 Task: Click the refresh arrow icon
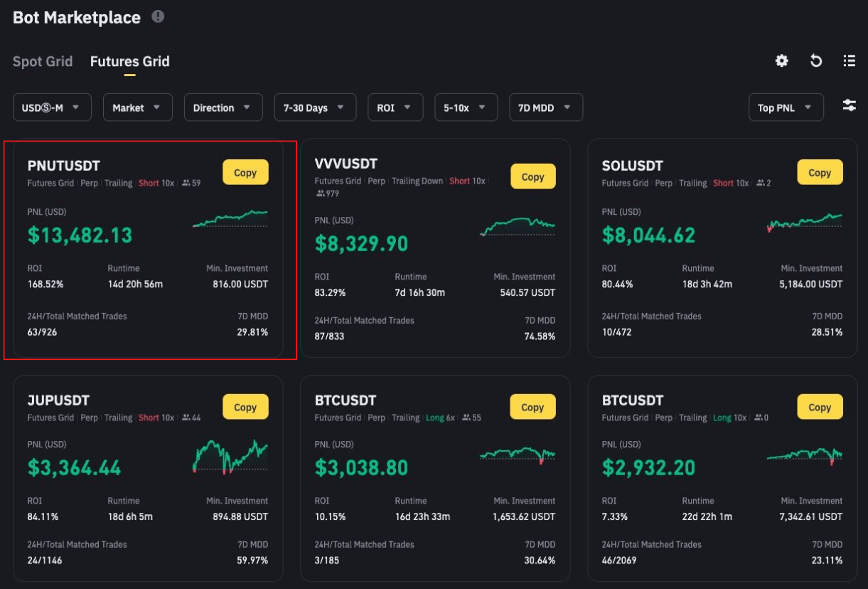pos(816,61)
